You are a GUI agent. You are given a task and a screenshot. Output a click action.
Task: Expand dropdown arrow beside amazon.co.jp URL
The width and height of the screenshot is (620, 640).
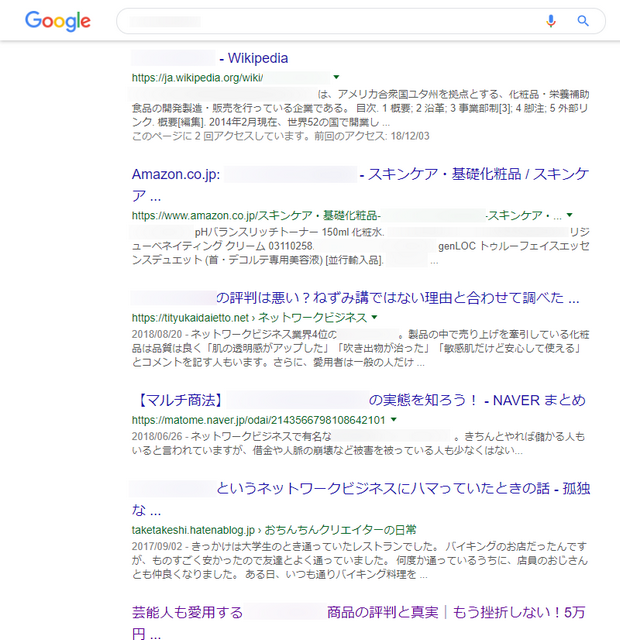570,215
